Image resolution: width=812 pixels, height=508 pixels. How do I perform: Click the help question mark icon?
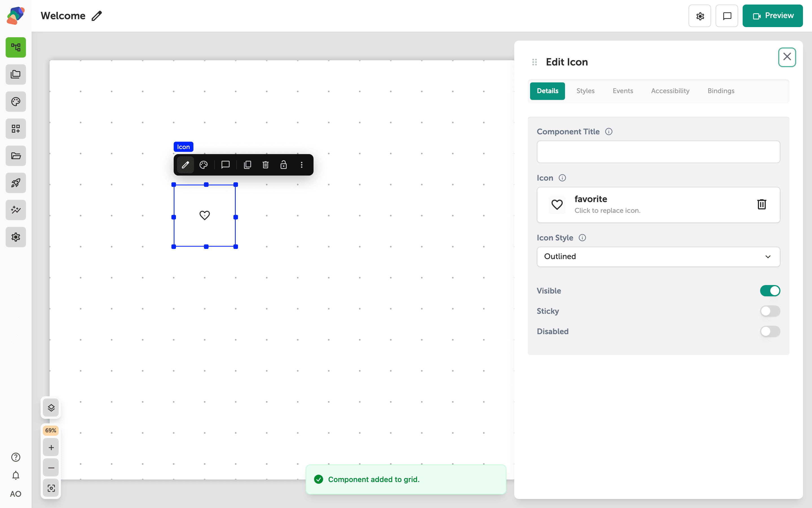(x=16, y=457)
